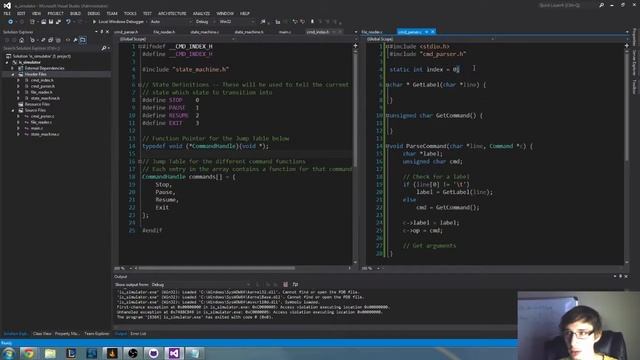Open the BUILD menu
The image size is (640, 360).
[x=75, y=13]
